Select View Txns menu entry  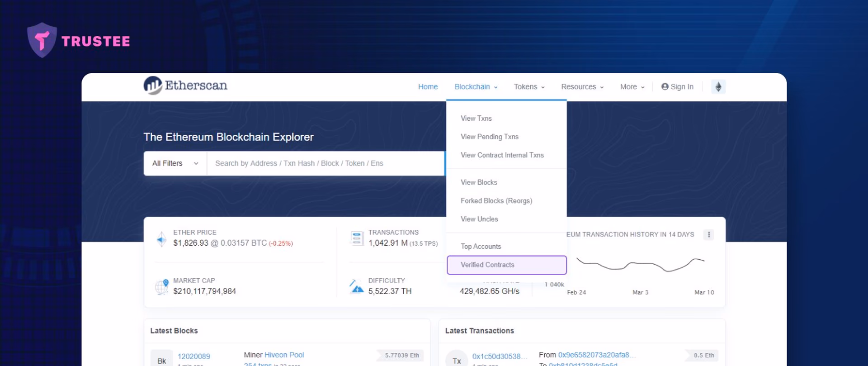pyautogui.click(x=476, y=118)
